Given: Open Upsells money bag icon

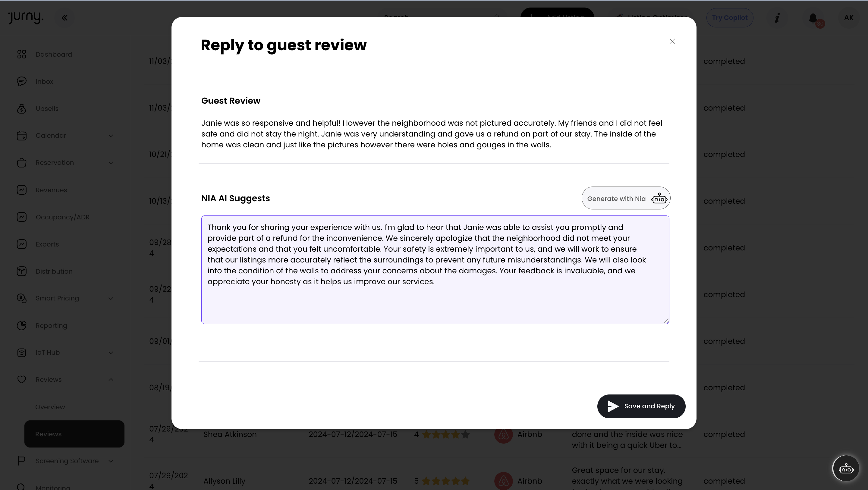Looking at the screenshot, I should (x=22, y=108).
